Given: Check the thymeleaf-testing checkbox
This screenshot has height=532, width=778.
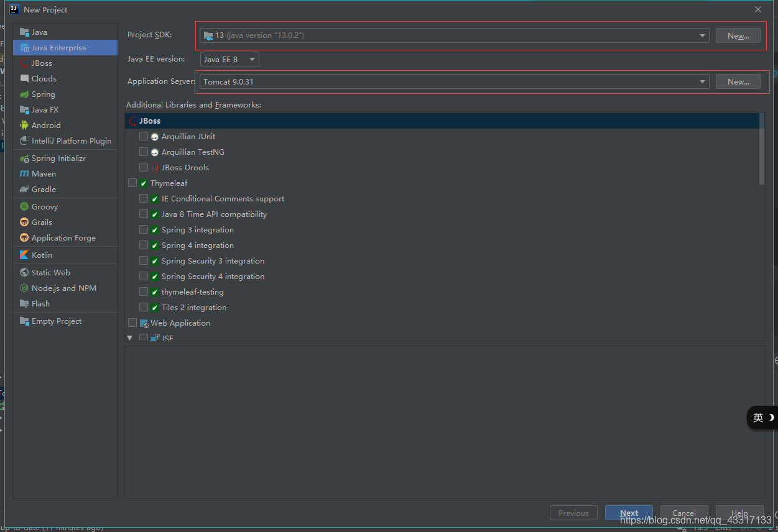Looking at the screenshot, I should pyautogui.click(x=144, y=291).
